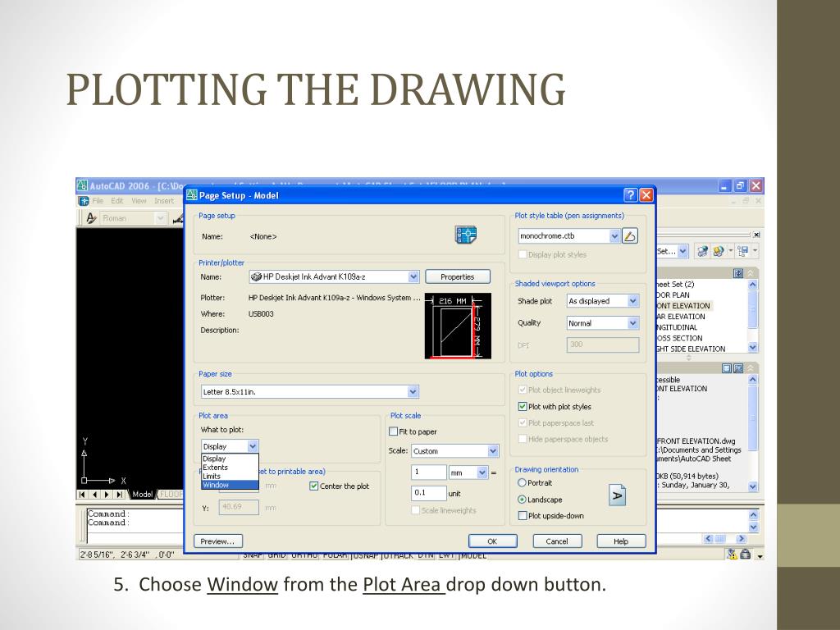Viewport: 840px width, 630px height.
Task: Jump to the first layout tab with the arrow
Action: point(82,495)
